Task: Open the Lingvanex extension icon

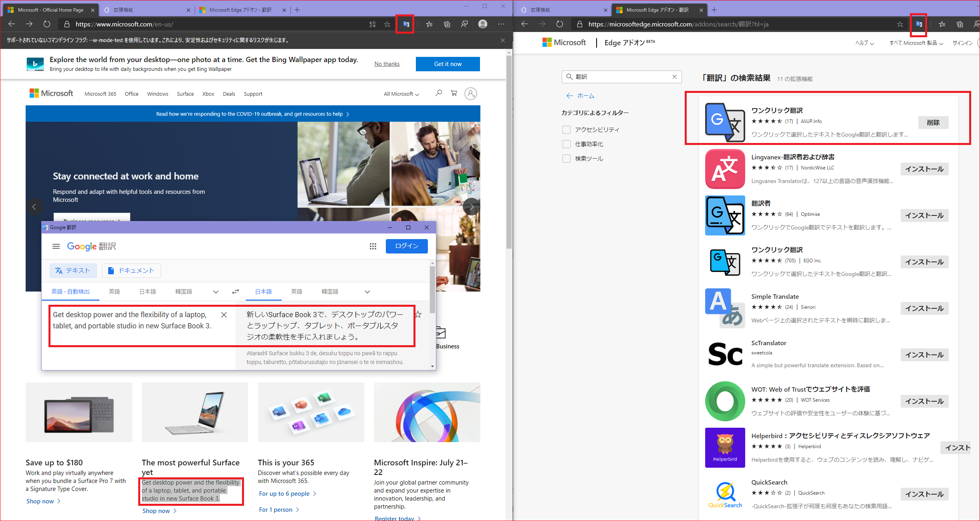Action: click(x=725, y=169)
